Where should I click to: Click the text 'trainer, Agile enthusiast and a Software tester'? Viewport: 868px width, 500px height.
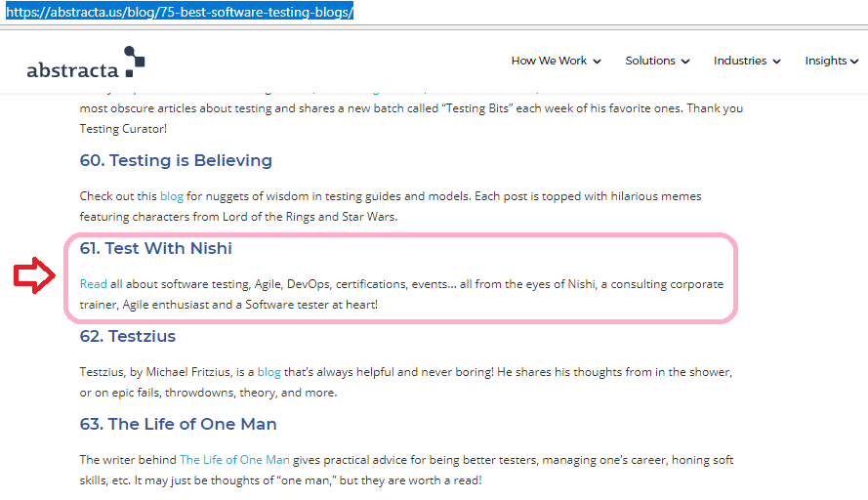tap(204, 305)
